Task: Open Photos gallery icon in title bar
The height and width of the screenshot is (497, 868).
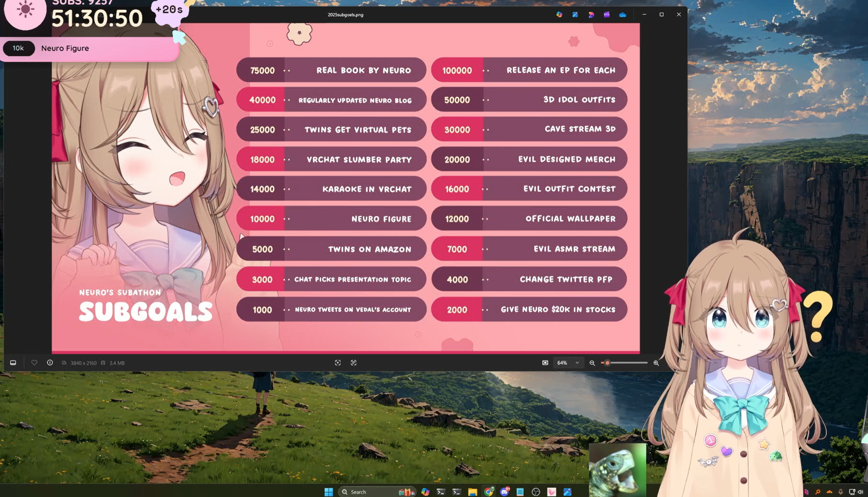Action: tap(575, 15)
